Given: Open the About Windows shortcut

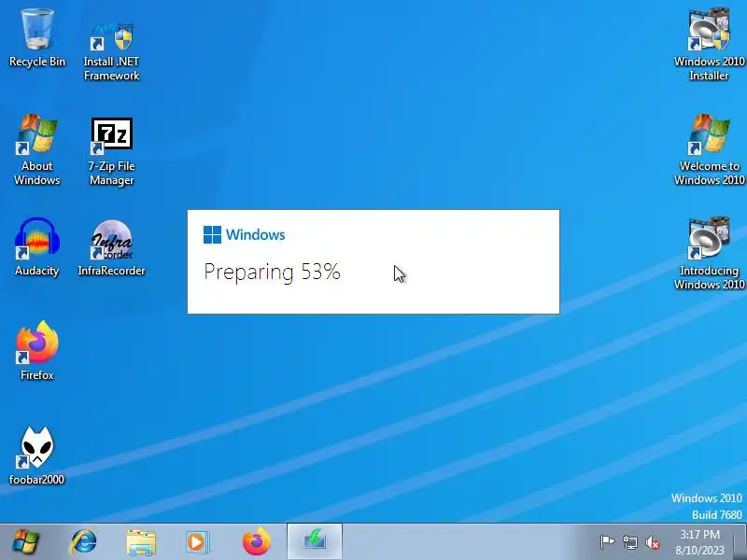Looking at the screenshot, I should point(37,150).
